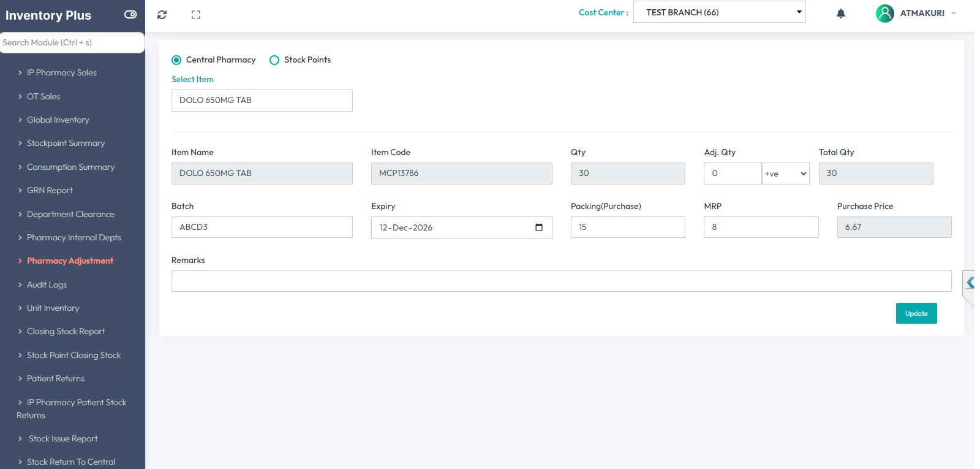Open Unit Inventory menu item
This screenshot has height=469, width=980.
point(53,308)
